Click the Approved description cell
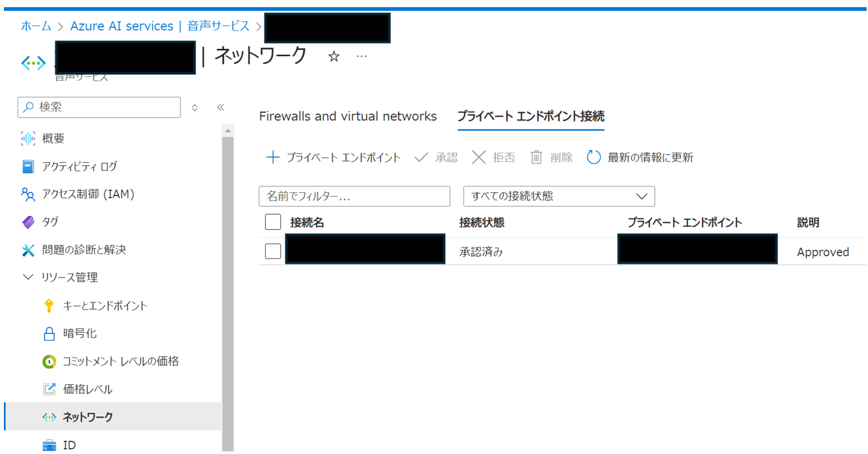Image resolution: width=868 pixels, height=454 pixels. coord(823,252)
